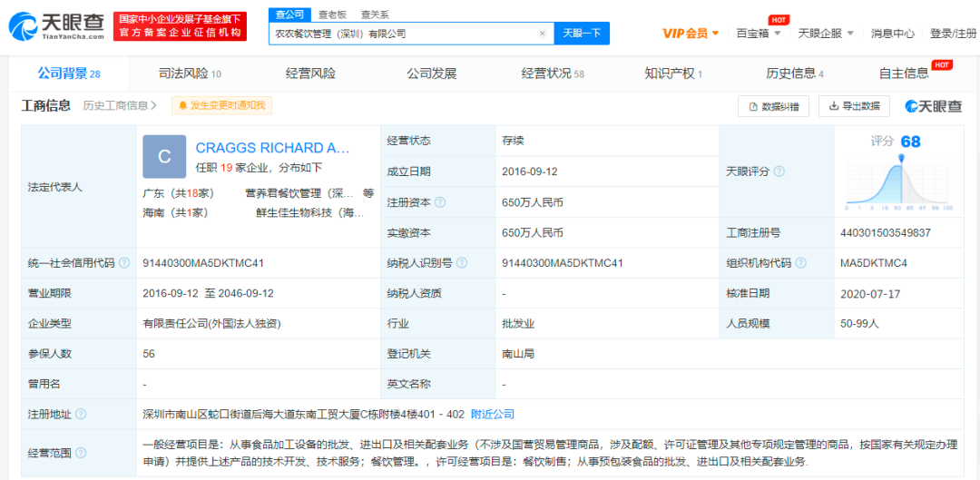Click 登录/注册 link
Viewport: 980px width, 480px height.
(x=951, y=34)
